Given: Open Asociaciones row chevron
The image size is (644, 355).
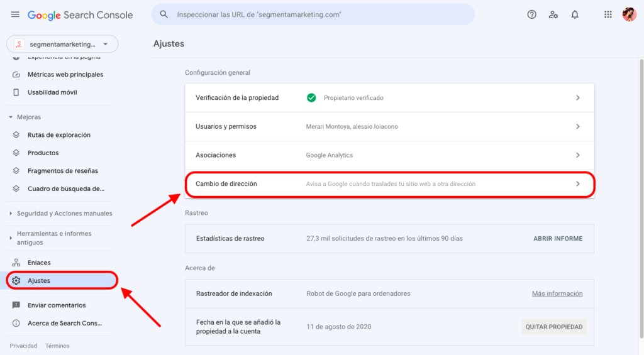Looking at the screenshot, I should [578, 155].
